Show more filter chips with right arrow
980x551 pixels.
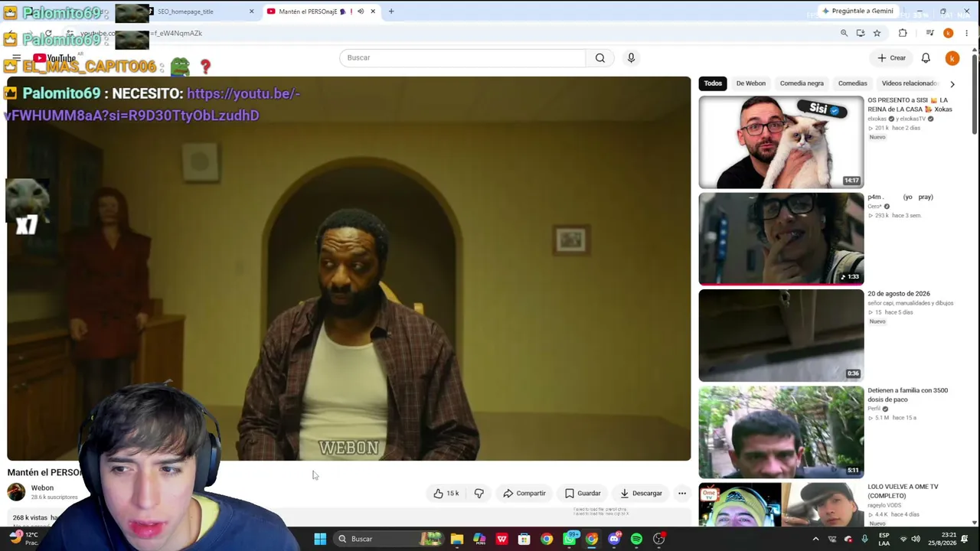(x=952, y=83)
